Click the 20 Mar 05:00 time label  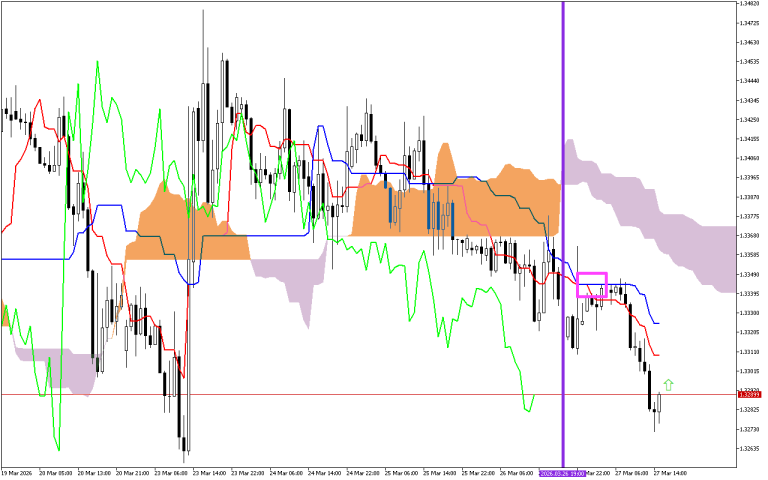(55, 474)
